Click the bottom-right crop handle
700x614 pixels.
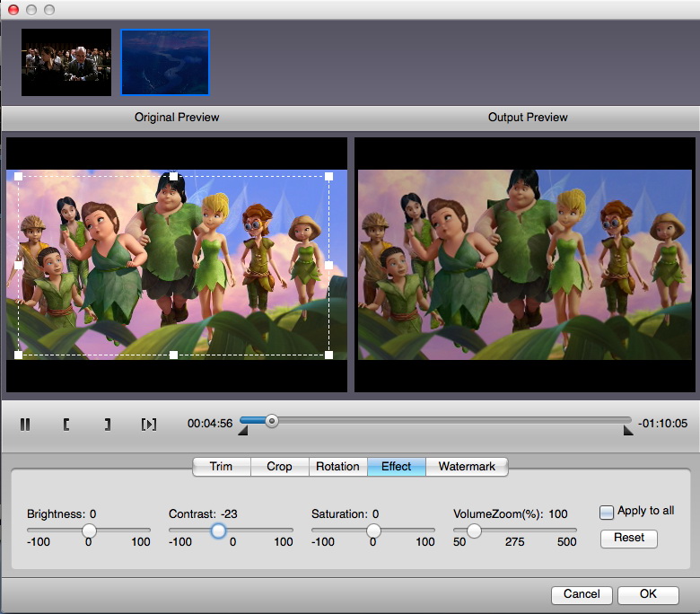[x=329, y=355]
